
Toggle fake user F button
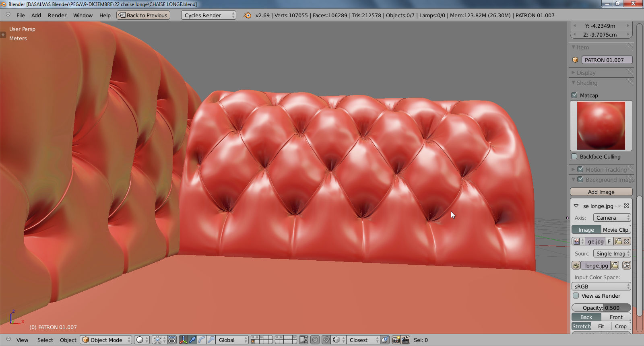(x=609, y=241)
